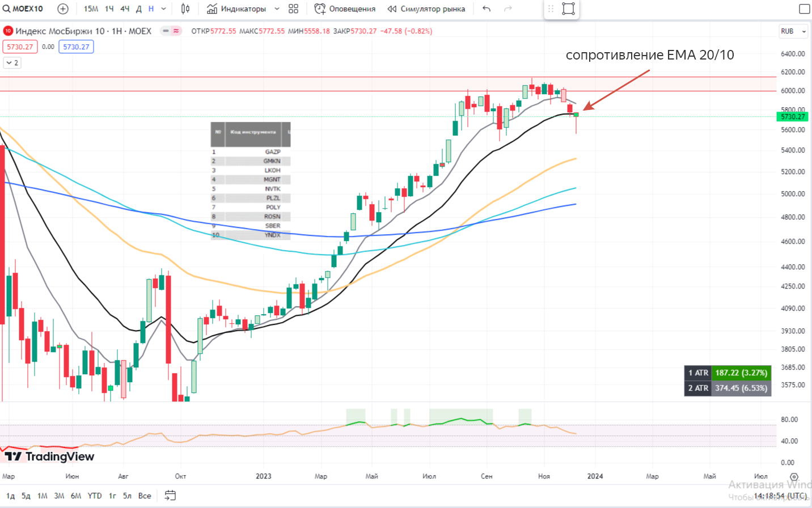Select the 5д date range
The image size is (812, 508).
(26, 496)
